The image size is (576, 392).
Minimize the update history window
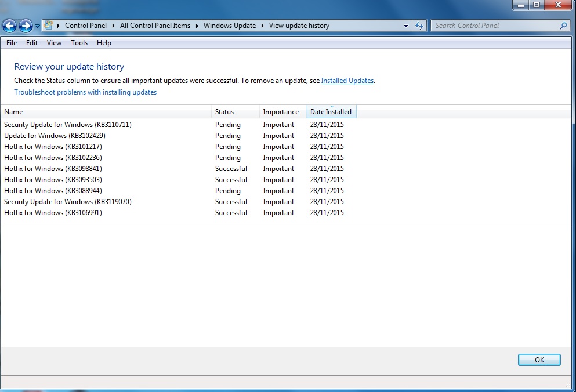click(x=520, y=5)
